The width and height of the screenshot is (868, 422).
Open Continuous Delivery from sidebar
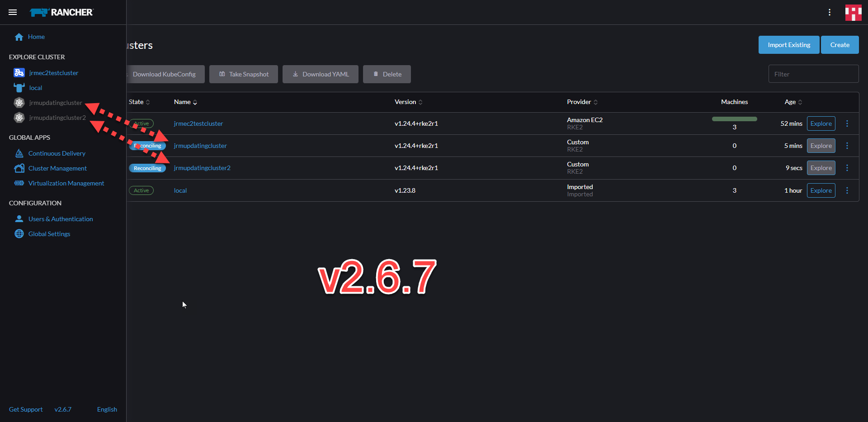57,153
